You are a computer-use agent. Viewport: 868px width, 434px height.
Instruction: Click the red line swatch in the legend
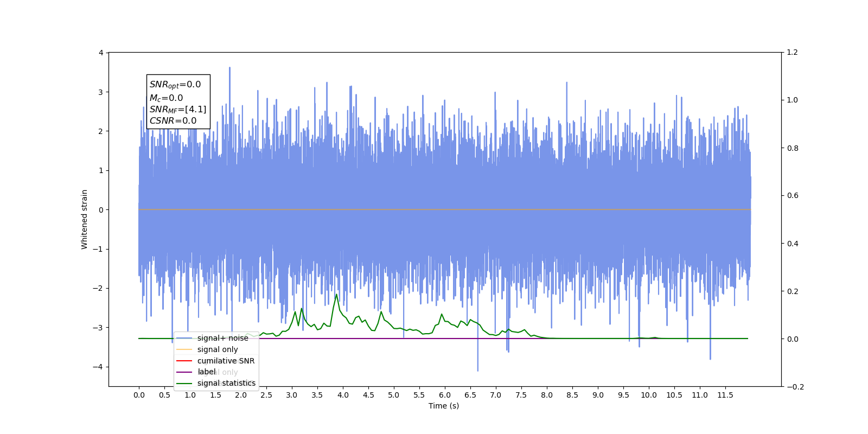pos(184,361)
